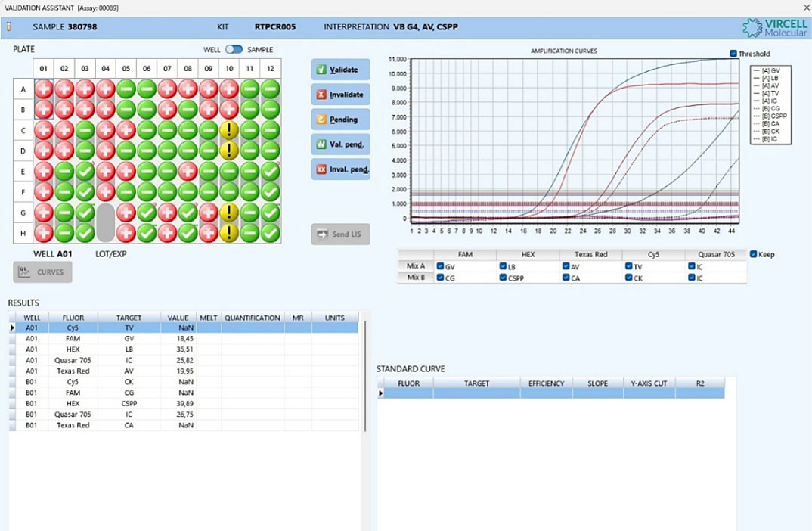Uncheck the TV channel checkbox
This screenshot has height=531, width=812.
tap(629, 266)
